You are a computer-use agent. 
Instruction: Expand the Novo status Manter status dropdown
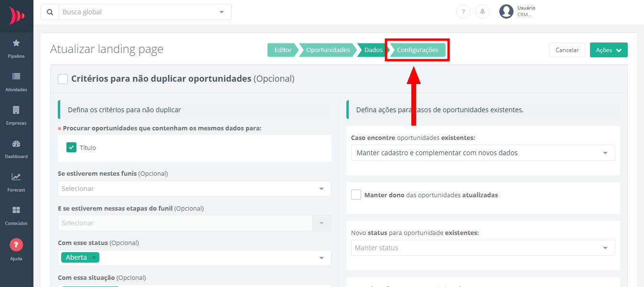[483, 248]
